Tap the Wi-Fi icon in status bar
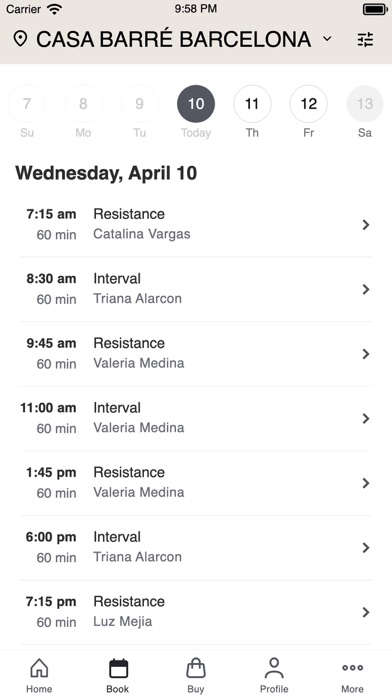The width and height of the screenshot is (392, 696). tap(55, 9)
